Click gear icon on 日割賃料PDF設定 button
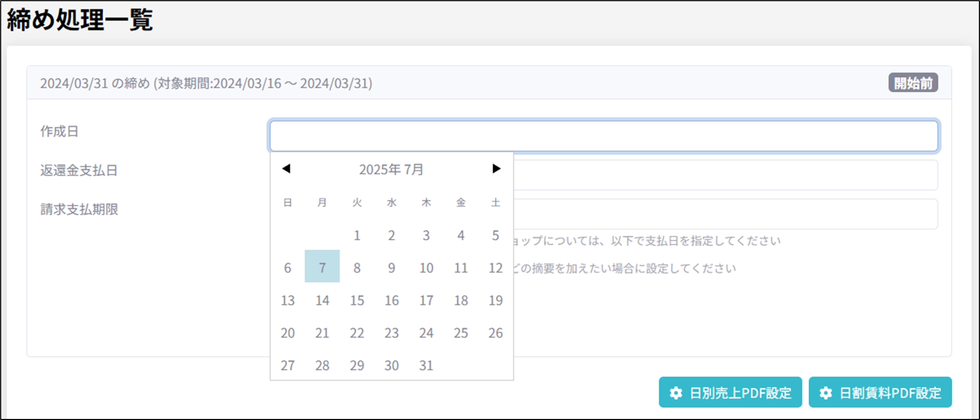The height and width of the screenshot is (420, 980). coord(826,393)
